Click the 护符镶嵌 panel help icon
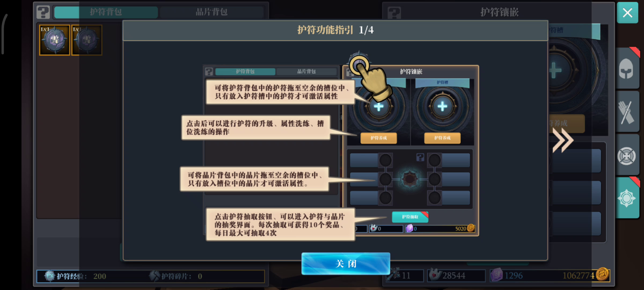Screen dimensions: 644x290 click(x=394, y=13)
